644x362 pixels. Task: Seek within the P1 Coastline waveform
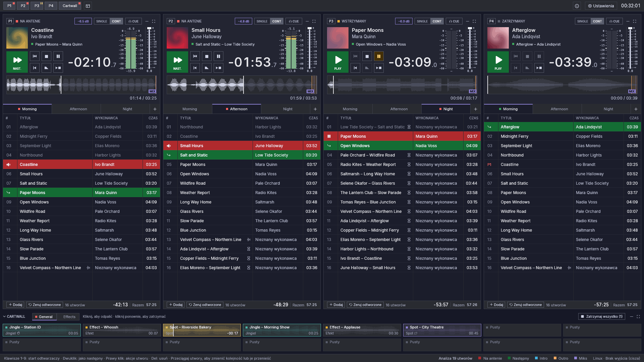[82, 85]
